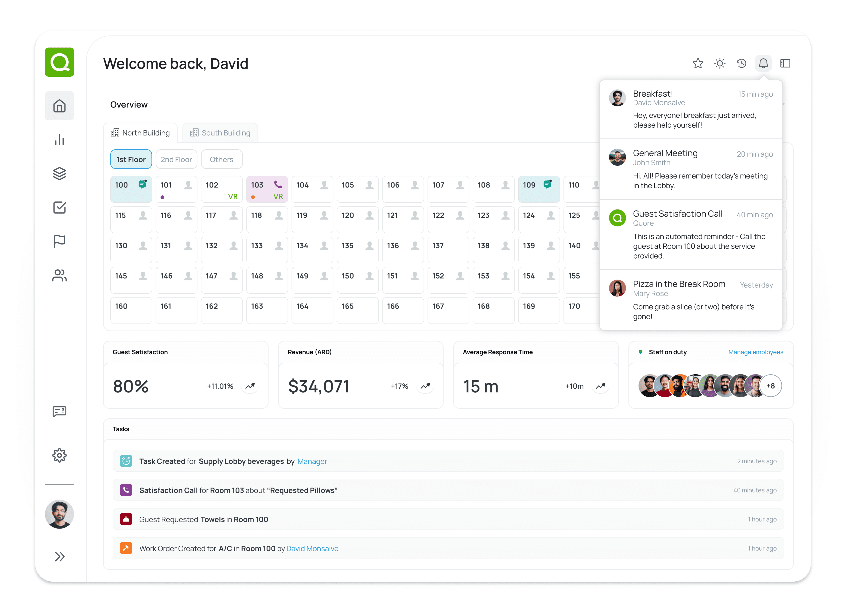Select room 103 tile

[267, 189]
